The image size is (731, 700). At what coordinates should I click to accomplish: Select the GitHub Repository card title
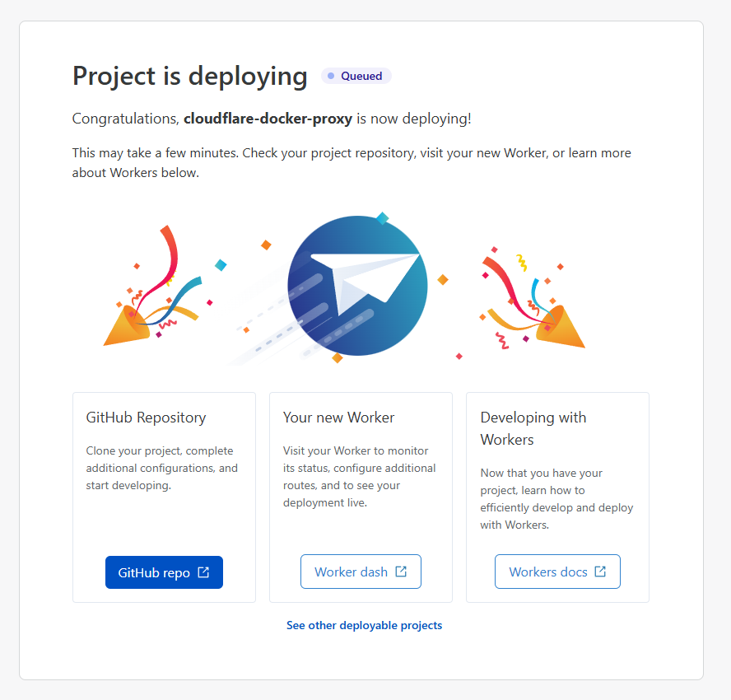[x=146, y=418]
